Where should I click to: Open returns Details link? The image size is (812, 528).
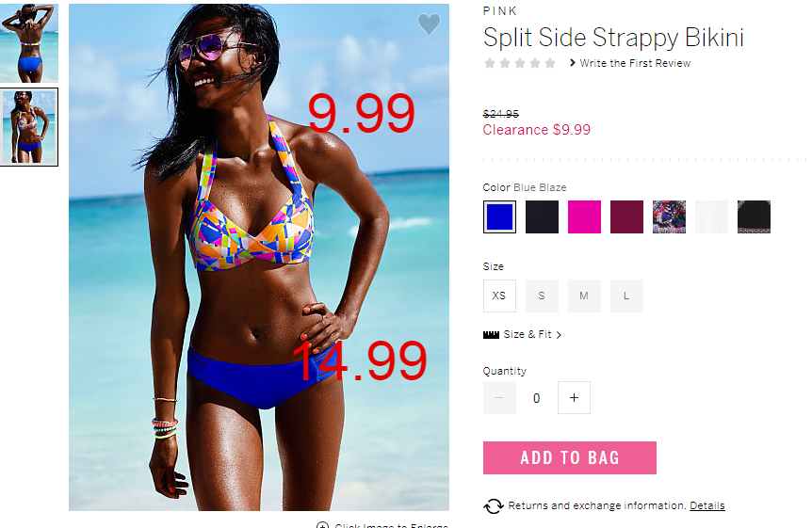(x=706, y=505)
